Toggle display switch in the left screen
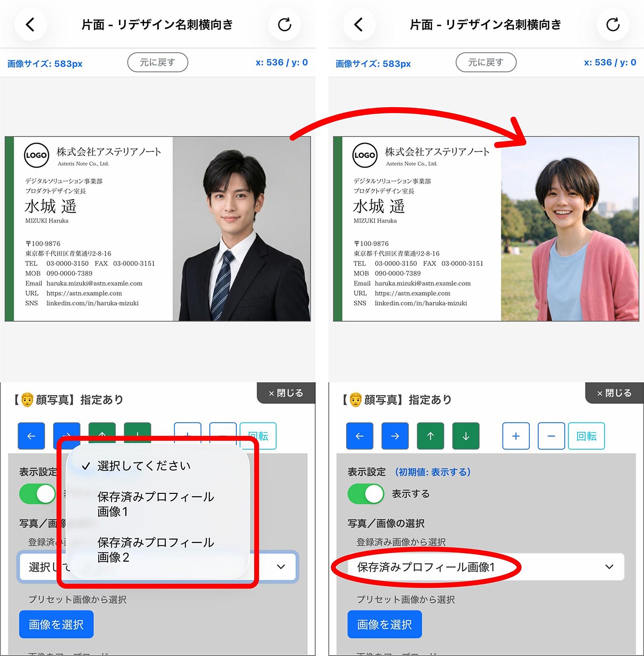Viewport: 644px width, 656px height. click(x=38, y=494)
